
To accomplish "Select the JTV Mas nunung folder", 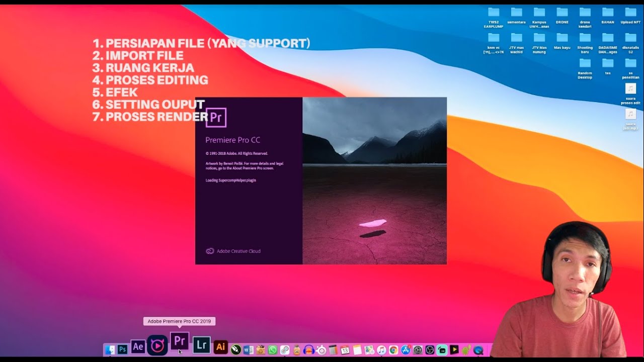I will coord(539,43).
